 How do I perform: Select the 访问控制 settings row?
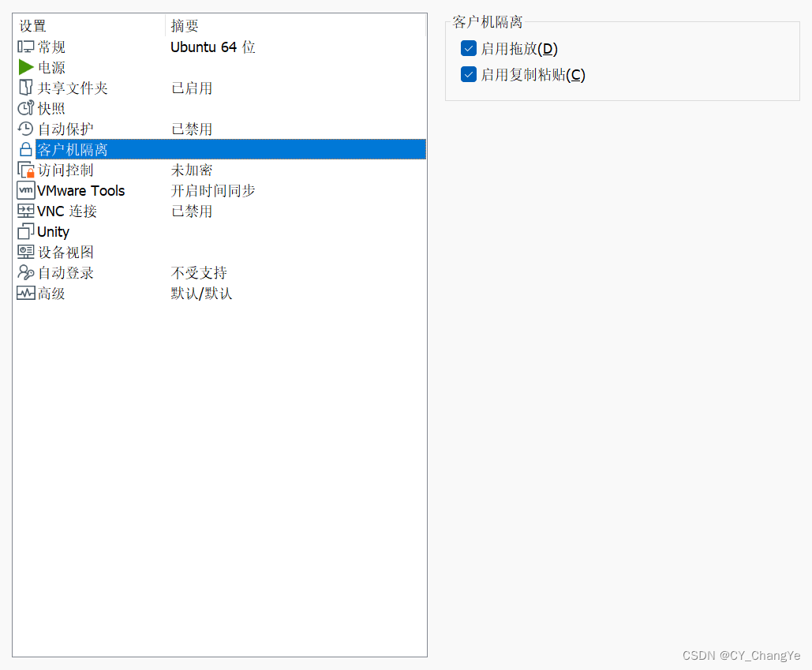point(219,170)
